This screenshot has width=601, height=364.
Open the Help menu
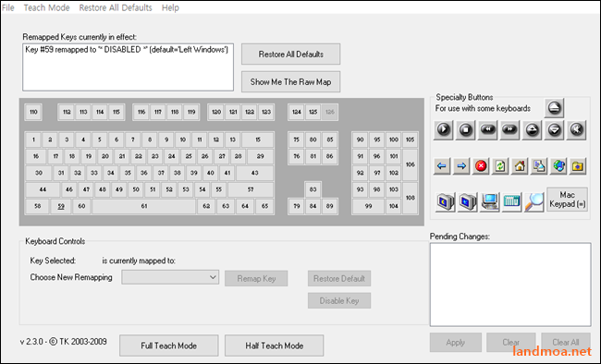[170, 7]
